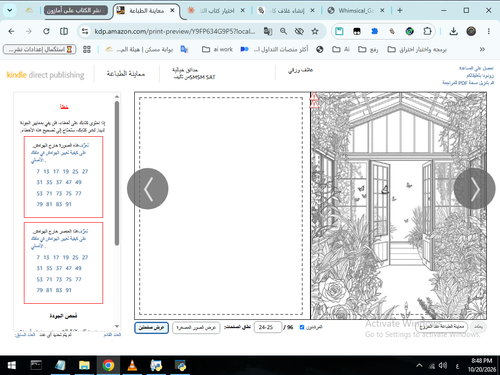Click the greenhouse coloring page preview

tap(398, 206)
